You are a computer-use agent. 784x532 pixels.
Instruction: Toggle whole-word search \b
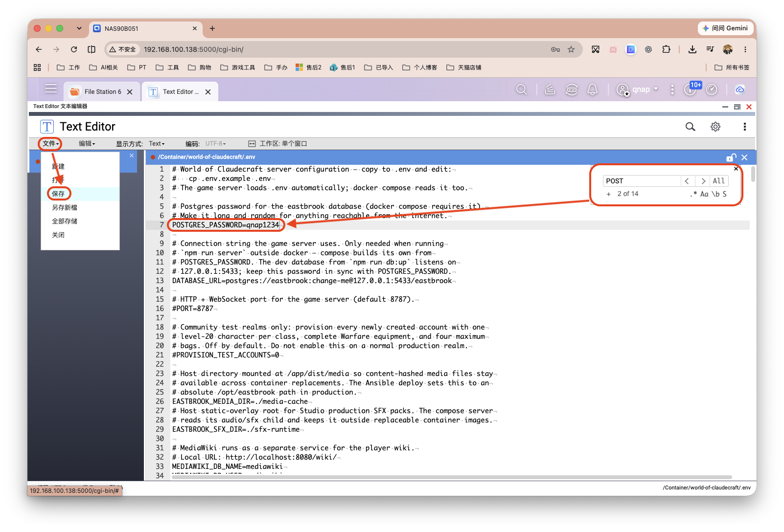[715, 194]
